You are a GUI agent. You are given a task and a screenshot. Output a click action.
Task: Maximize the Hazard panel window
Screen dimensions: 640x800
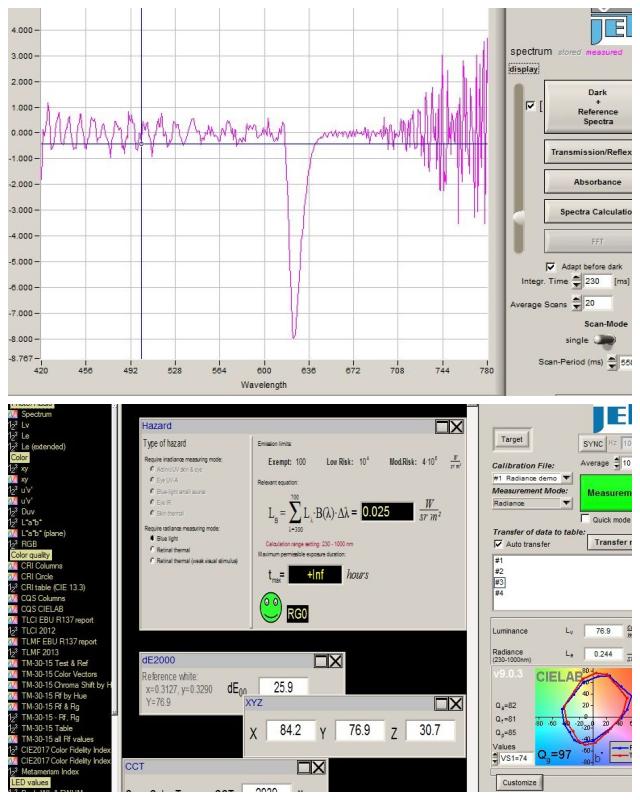(442, 426)
